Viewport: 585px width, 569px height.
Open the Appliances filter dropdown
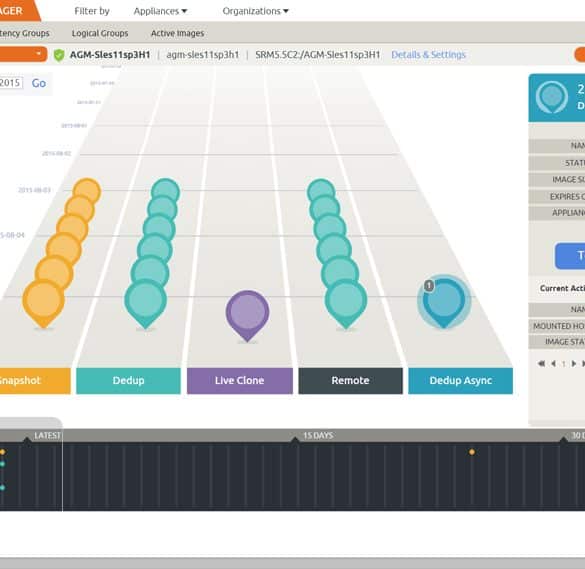pos(160,11)
